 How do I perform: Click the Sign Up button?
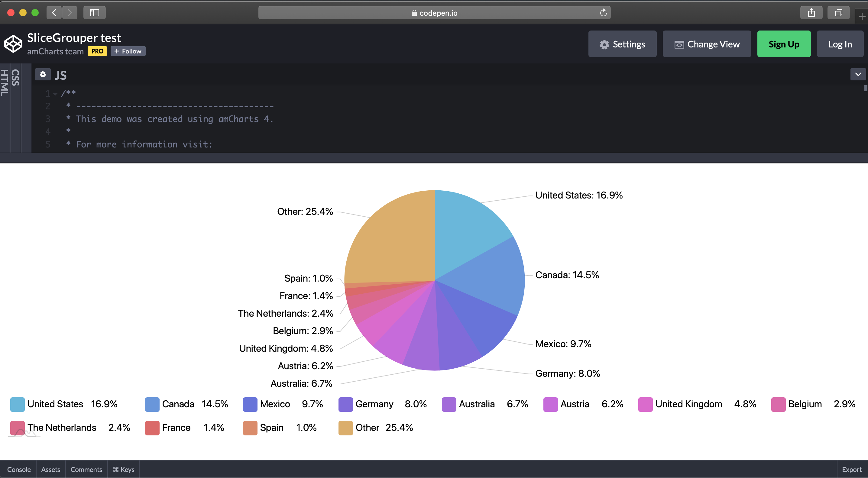(x=784, y=44)
